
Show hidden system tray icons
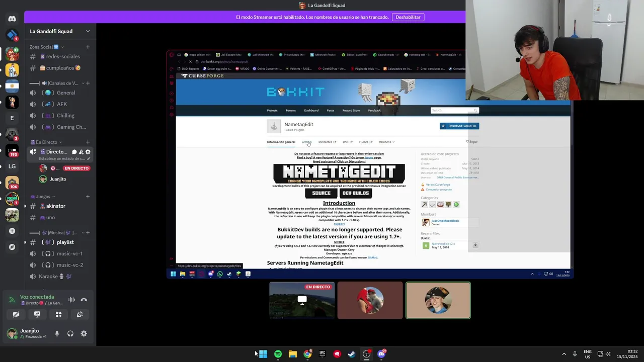tap(564, 354)
